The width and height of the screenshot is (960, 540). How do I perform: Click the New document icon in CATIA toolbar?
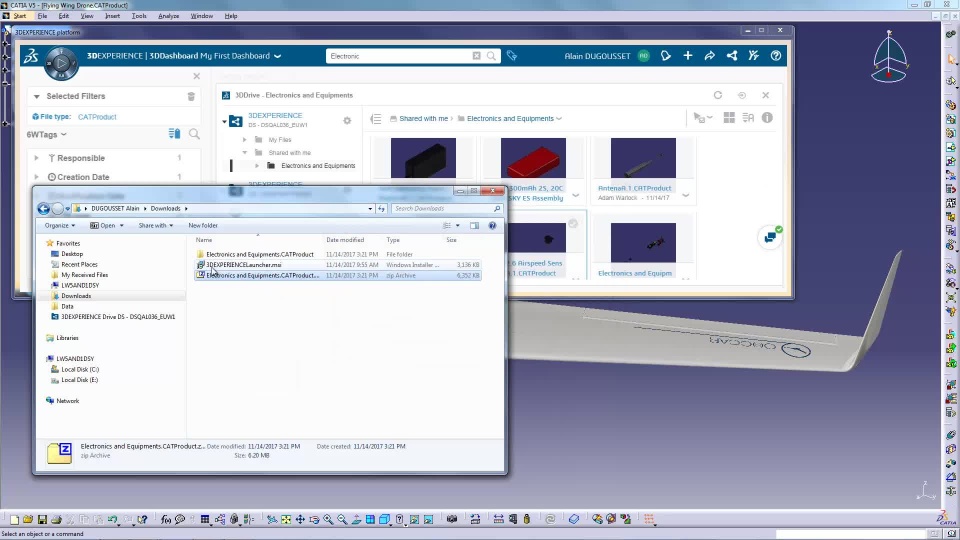pos(14,519)
